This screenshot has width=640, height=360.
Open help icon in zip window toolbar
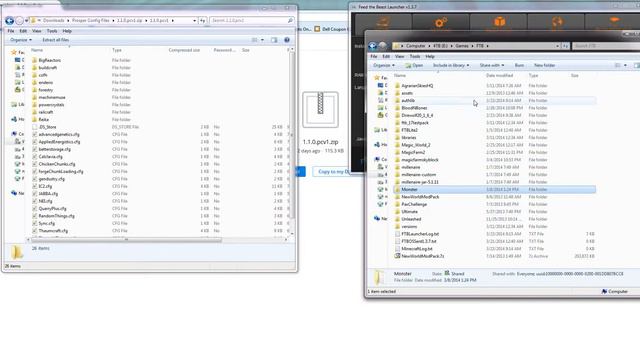pos(287,40)
